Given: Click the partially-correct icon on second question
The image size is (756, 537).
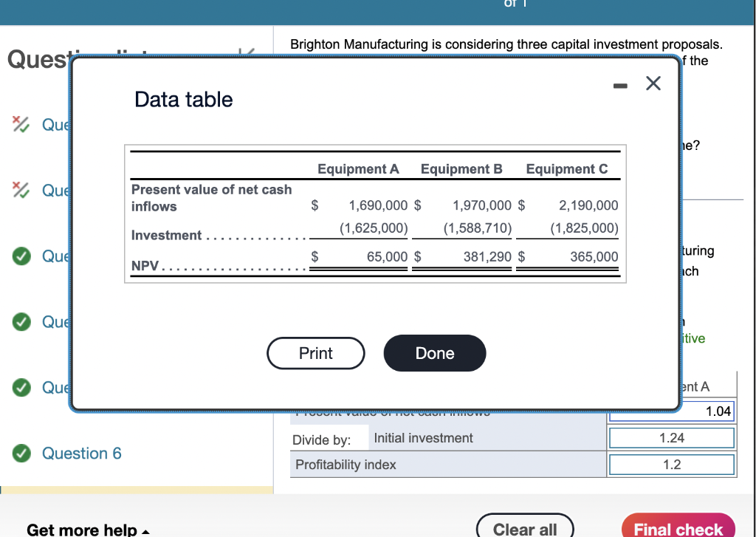Looking at the screenshot, I should 20,190.
